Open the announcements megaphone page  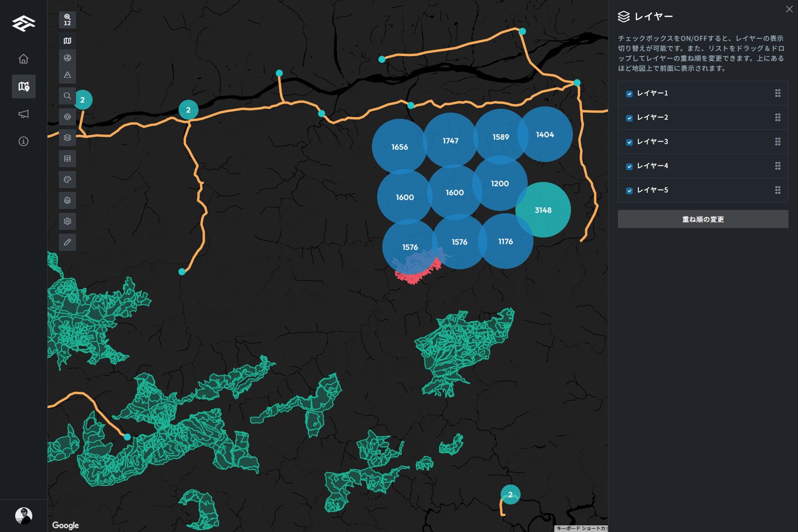click(x=23, y=114)
